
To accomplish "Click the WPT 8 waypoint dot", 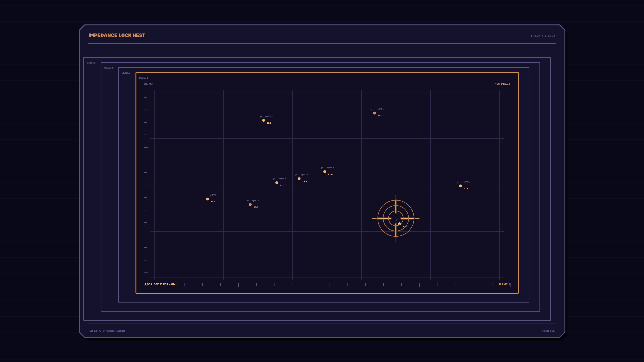I will coord(277,183).
